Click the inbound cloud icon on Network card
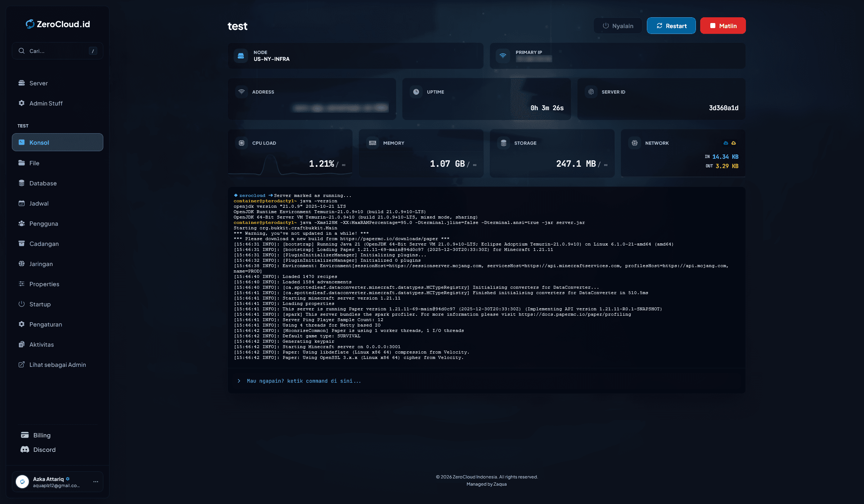The width and height of the screenshot is (864, 504). tap(726, 143)
